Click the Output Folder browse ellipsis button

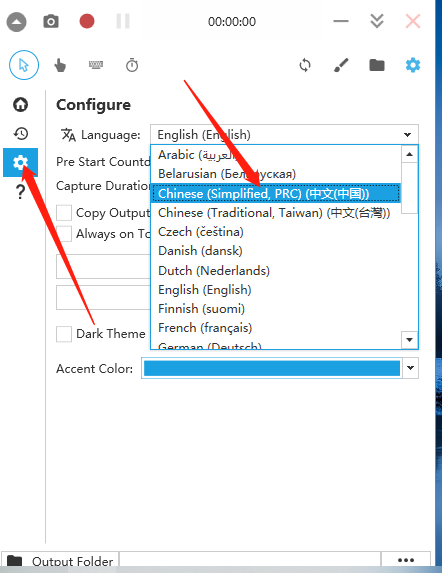(x=406, y=560)
